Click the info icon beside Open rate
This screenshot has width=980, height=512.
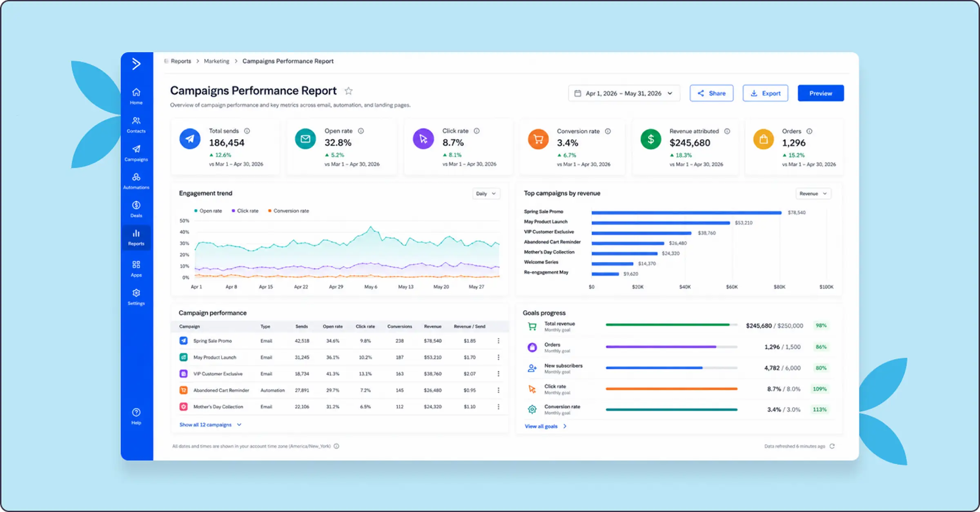(361, 131)
